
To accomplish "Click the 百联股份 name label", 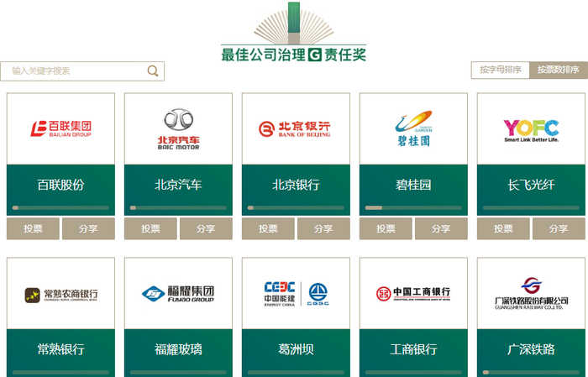I will (x=60, y=185).
